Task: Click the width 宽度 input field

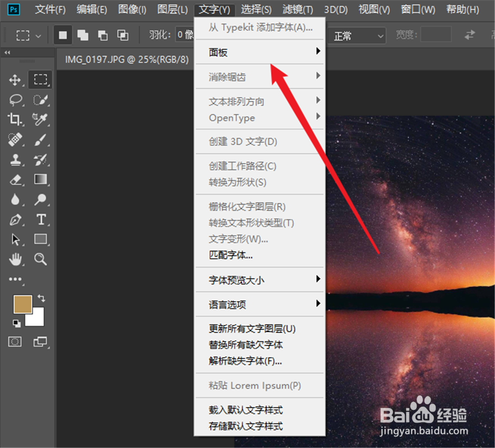Action: click(x=436, y=34)
